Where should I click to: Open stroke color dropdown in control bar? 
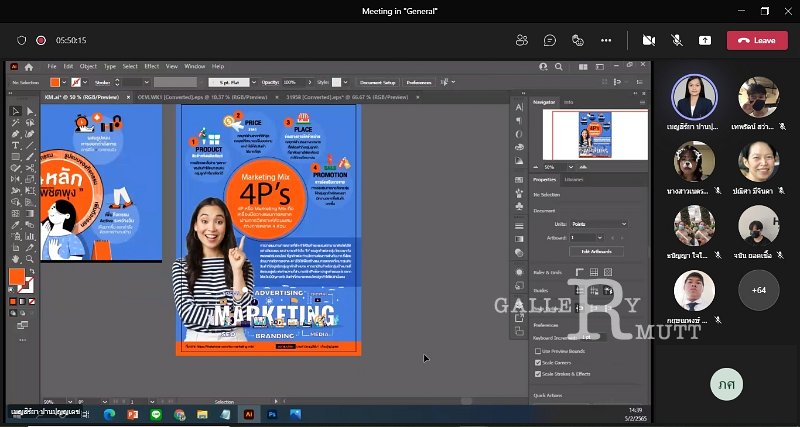coord(85,82)
